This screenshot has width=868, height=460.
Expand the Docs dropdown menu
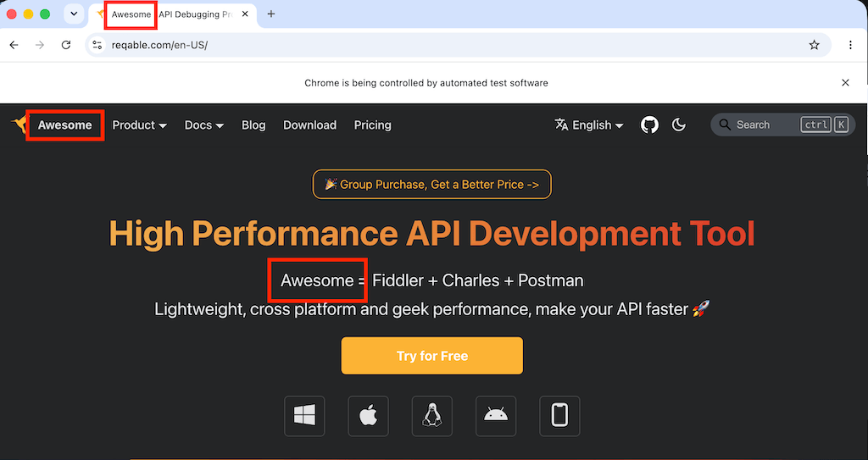203,125
